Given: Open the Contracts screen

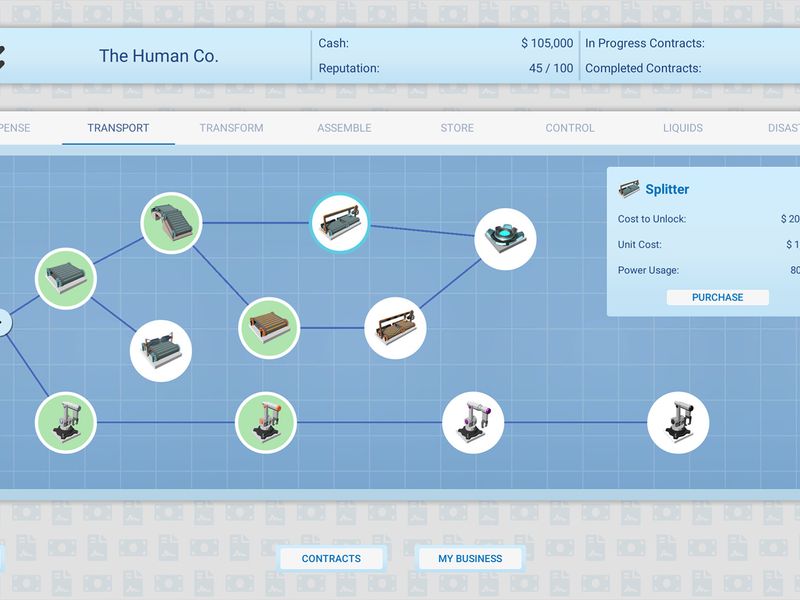Looking at the screenshot, I should pos(331,559).
